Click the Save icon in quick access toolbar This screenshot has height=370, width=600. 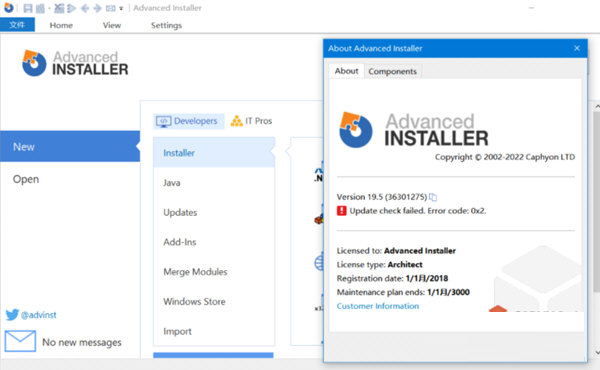point(28,8)
